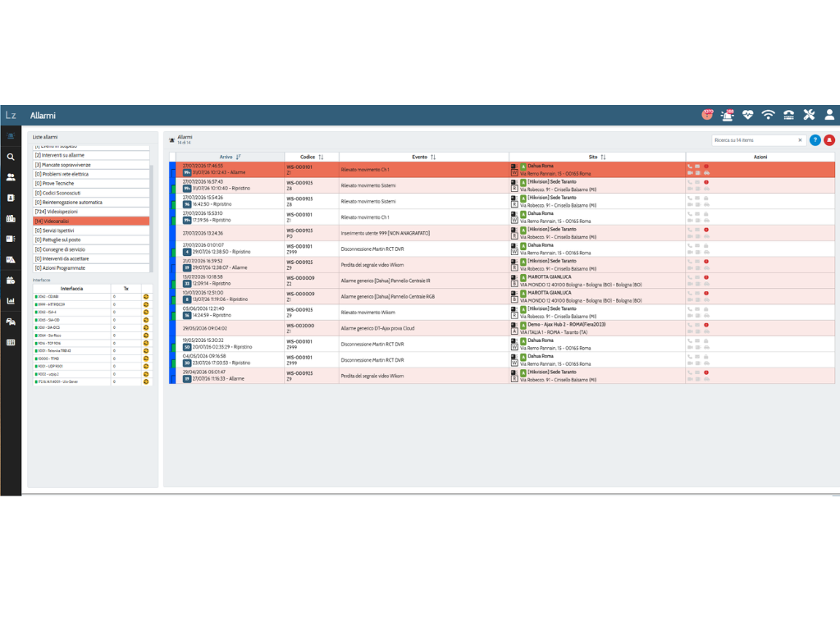Clear the search field with the X
This screenshot has height=630, width=840.
click(x=801, y=140)
